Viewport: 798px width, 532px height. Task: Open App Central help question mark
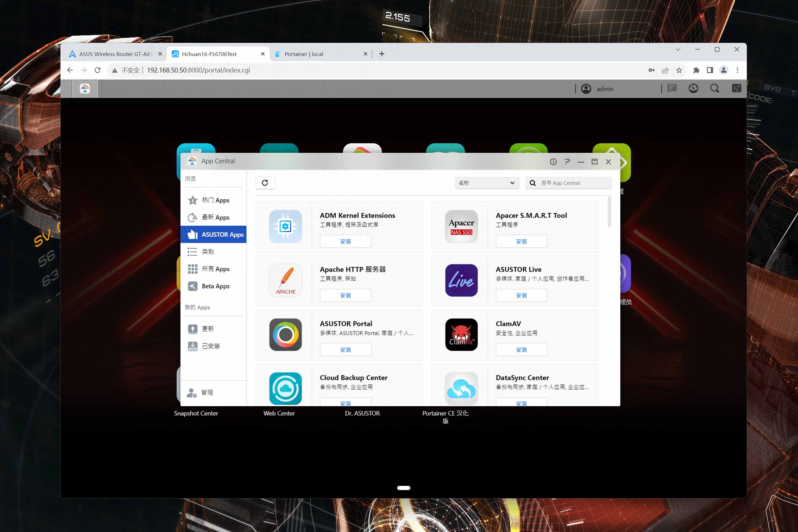(567, 162)
